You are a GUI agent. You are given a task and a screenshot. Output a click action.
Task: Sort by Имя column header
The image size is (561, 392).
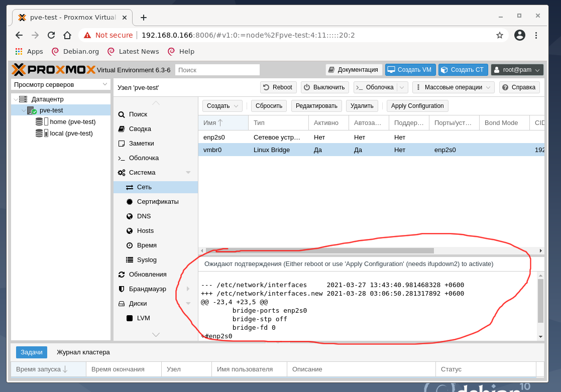pos(223,122)
